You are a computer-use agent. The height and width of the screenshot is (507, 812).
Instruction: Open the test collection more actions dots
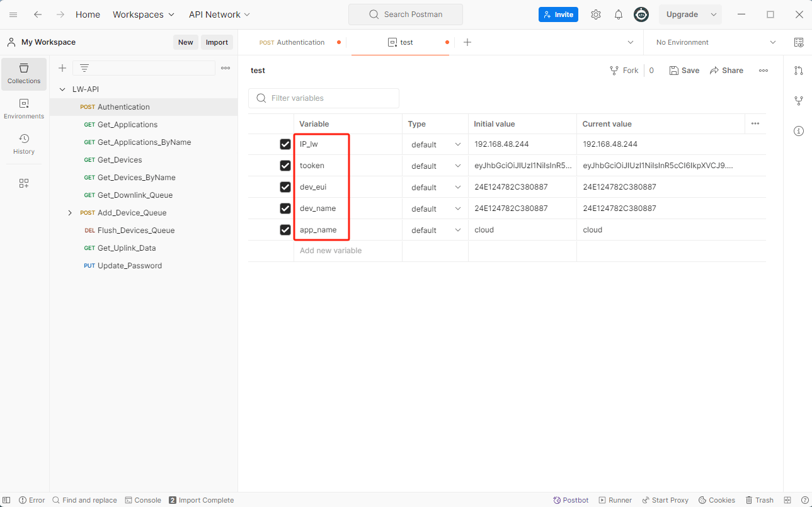(763, 71)
